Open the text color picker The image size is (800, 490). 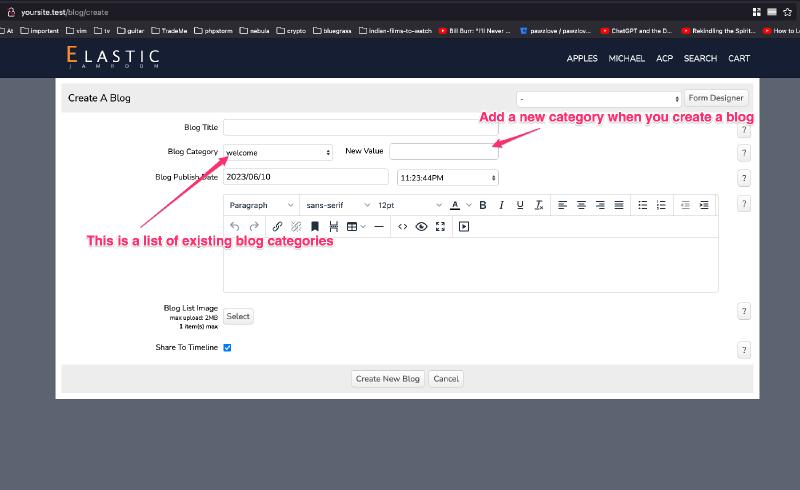click(455, 205)
